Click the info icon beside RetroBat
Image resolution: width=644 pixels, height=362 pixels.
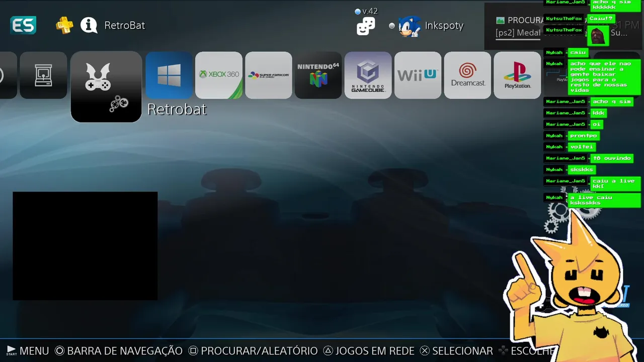pyautogui.click(x=89, y=25)
